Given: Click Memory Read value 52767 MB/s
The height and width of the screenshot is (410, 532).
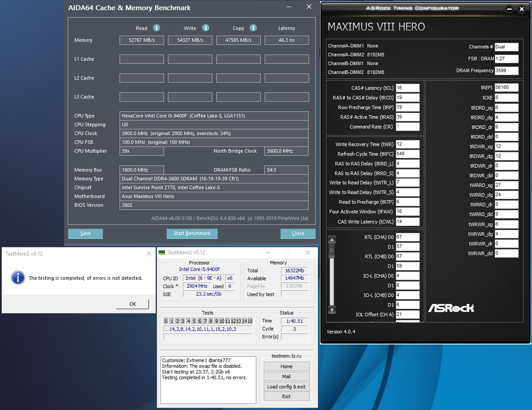Looking at the screenshot, I should coord(142,40).
